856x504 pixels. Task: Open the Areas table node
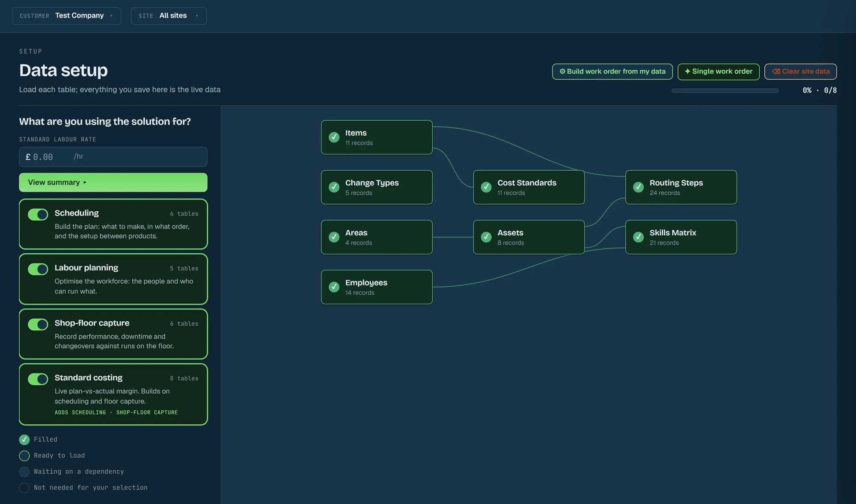click(377, 237)
